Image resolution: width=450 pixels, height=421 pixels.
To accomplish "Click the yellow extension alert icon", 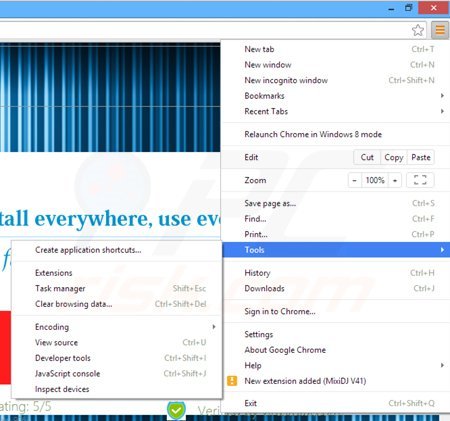I will click(232, 381).
